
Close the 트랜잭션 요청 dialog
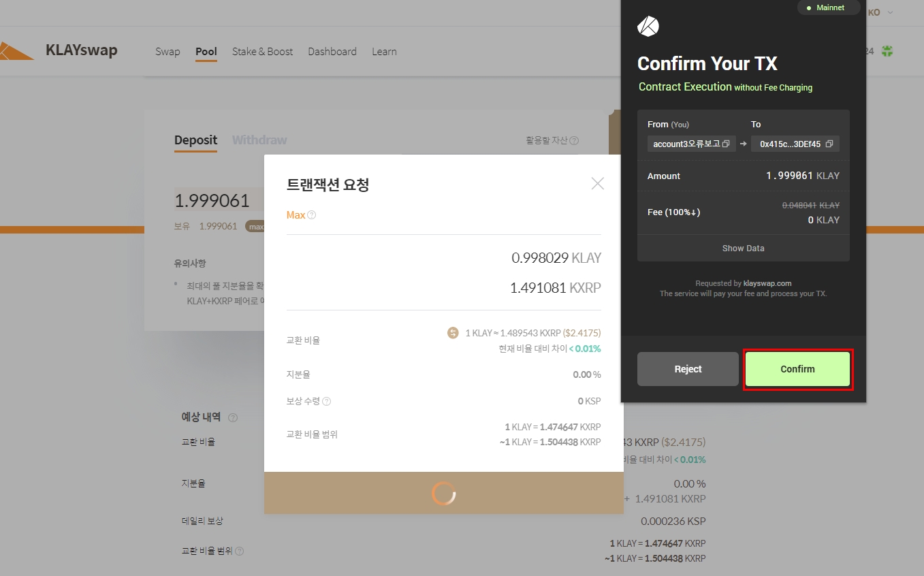pyautogui.click(x=597, y=183)
